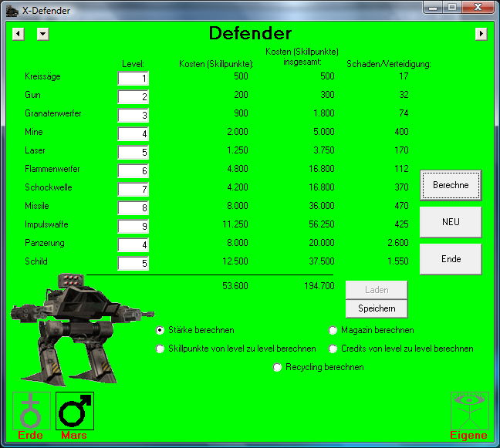Click the Panzerung defense value 2.600
Image resolution: width=500 pixels, height=448 pixels.
[x=398, y=243]
